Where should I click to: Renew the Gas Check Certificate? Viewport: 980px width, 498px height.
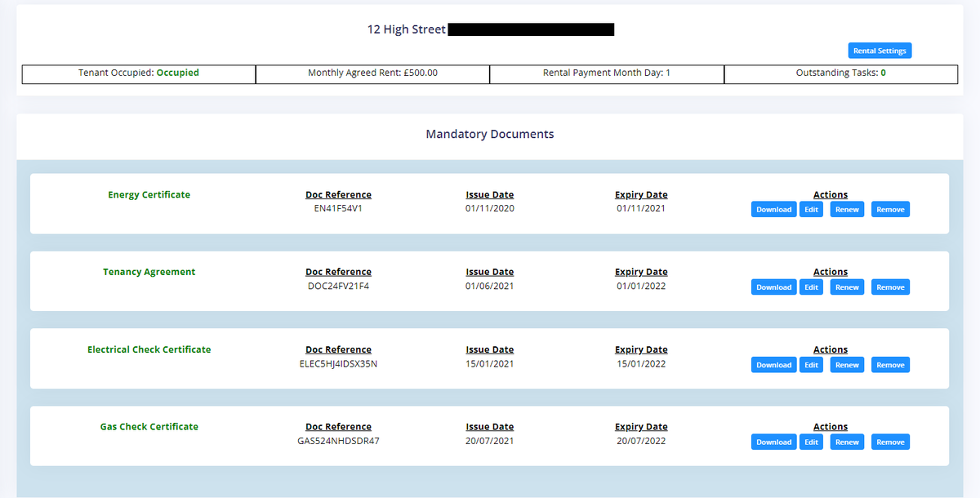point(847,442)
